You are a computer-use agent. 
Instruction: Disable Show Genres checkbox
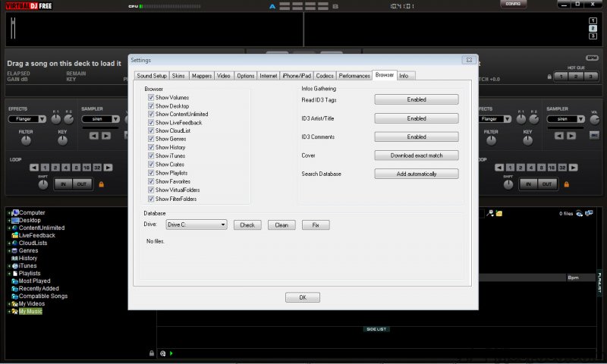pos(151,139)
